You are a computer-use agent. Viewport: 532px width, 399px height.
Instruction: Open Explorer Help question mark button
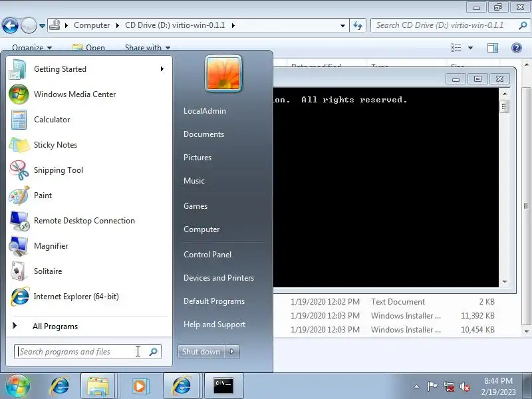click(x=517, y=48)
